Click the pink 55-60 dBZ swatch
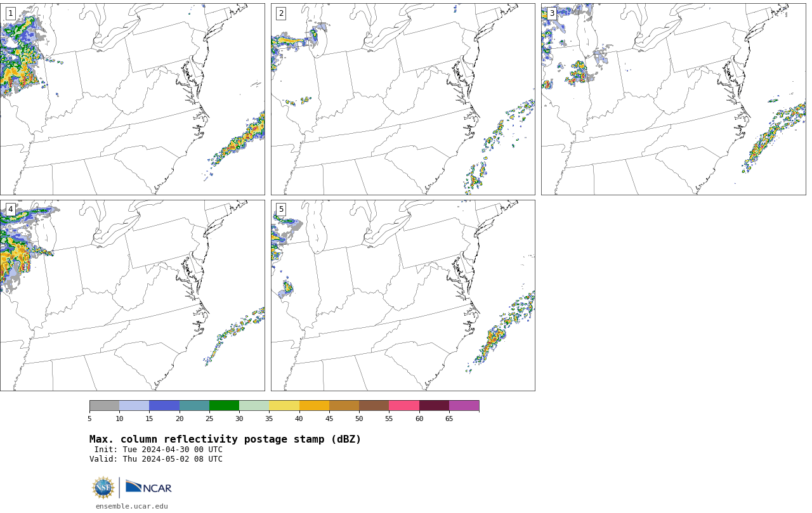This screenshot has width=812, height=513. coord(404,406)
